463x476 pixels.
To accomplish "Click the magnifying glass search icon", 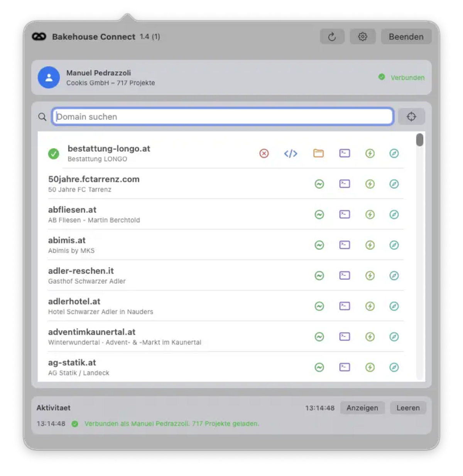I will coord(42,117).
